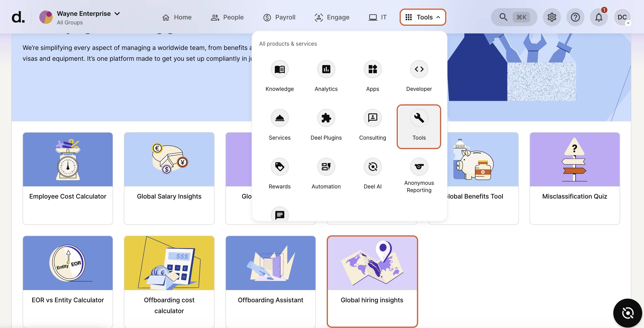Open IT in the navigation bar

click(378, 17)
